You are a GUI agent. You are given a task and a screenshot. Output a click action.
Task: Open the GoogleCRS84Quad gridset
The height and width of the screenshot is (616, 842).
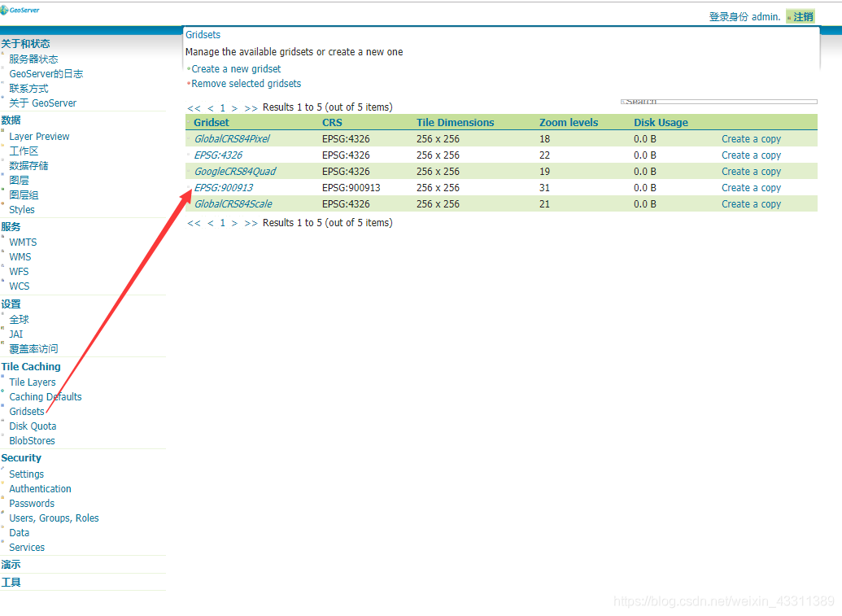[234, 172]
